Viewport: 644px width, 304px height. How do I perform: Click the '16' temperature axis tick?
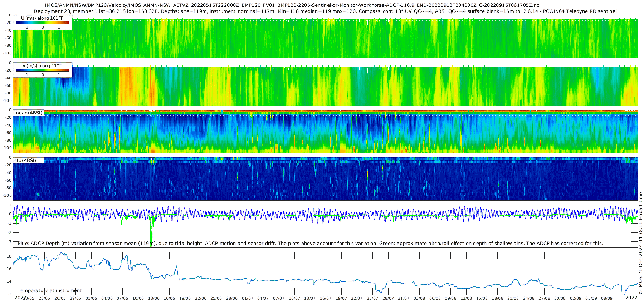pos(9,269)
